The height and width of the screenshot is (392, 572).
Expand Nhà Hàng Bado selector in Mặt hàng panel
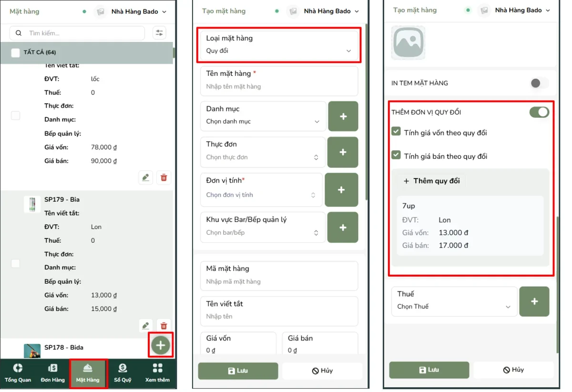coord(139,11)
